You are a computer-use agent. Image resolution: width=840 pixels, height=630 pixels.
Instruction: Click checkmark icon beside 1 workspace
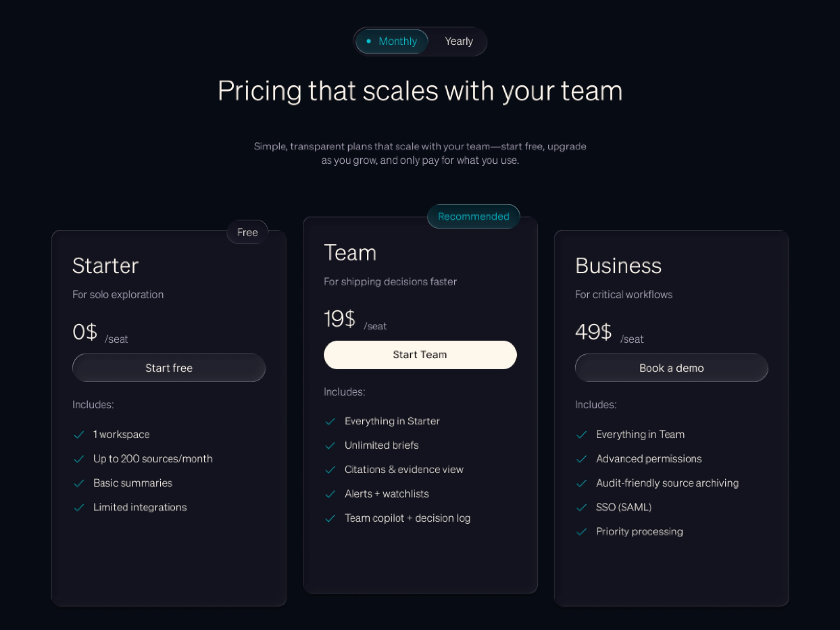pyautogui.click(x=79, y=434)
